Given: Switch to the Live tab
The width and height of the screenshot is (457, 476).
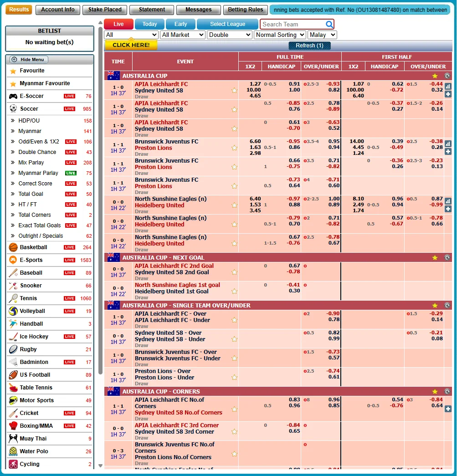Looking at the screenshot, I should coord(119,24).
